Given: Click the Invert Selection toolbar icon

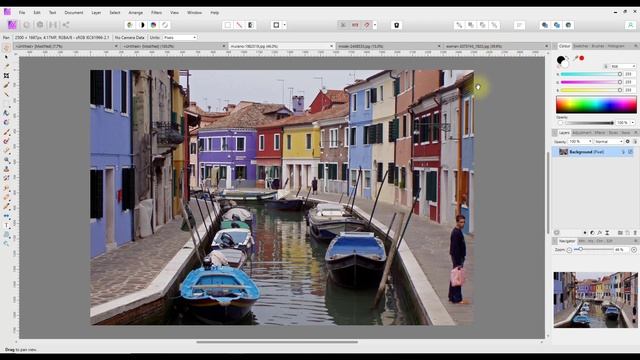Looking at the screenshot, I should point(251,25).
